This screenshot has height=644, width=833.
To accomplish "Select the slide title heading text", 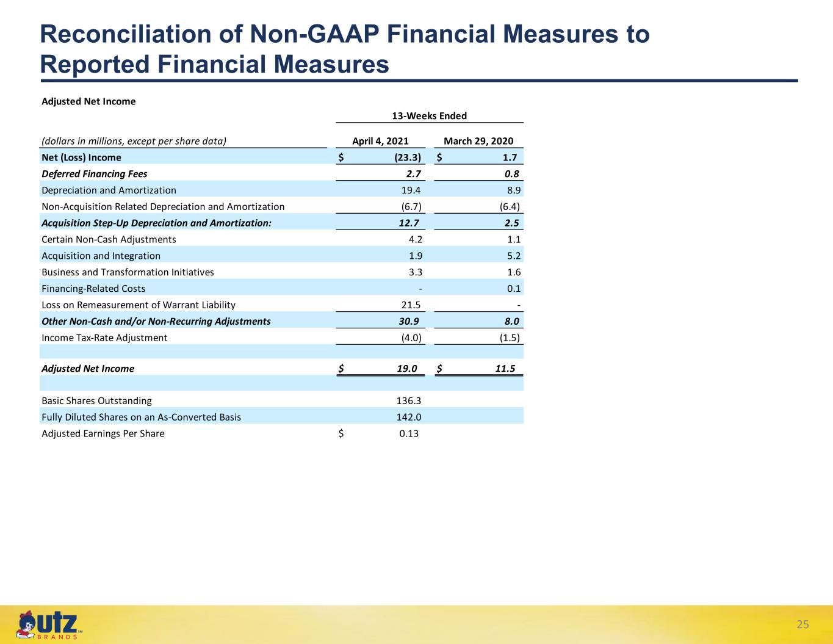I will [345, 49].
